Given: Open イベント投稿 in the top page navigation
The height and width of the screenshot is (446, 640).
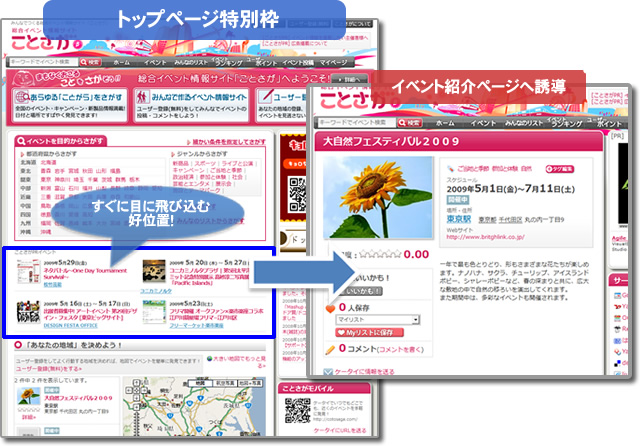Looking at the screenshot, I should 298,62.
